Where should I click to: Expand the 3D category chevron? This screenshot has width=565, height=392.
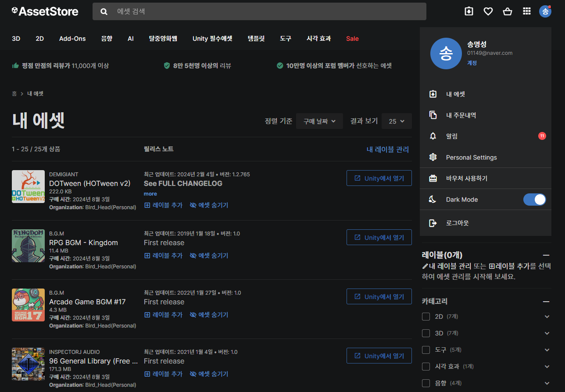pos(547,333)
